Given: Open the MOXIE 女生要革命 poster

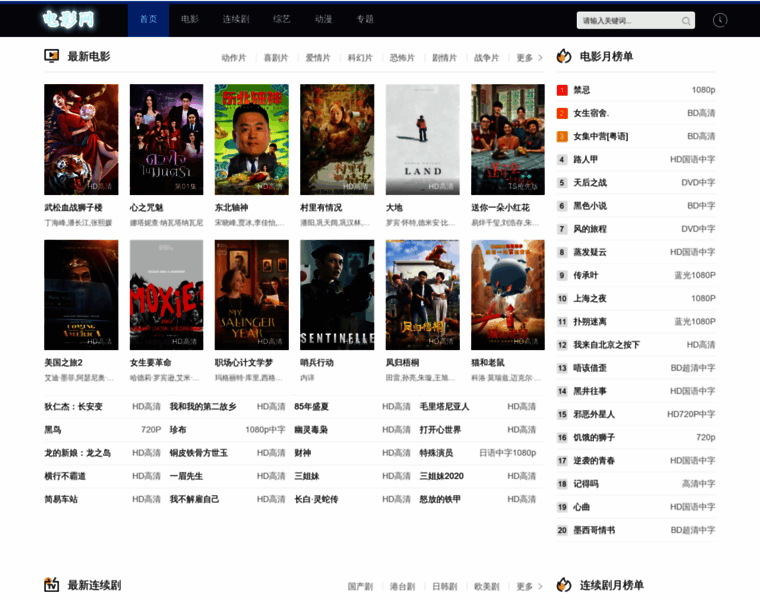Looking at the screenshot, I should click(x=166, y=295).
